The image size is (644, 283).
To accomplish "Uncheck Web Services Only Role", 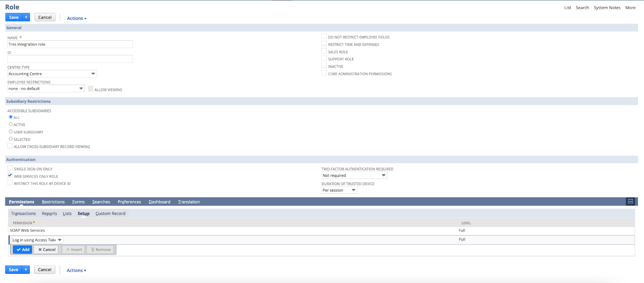I will pos(10,176).
